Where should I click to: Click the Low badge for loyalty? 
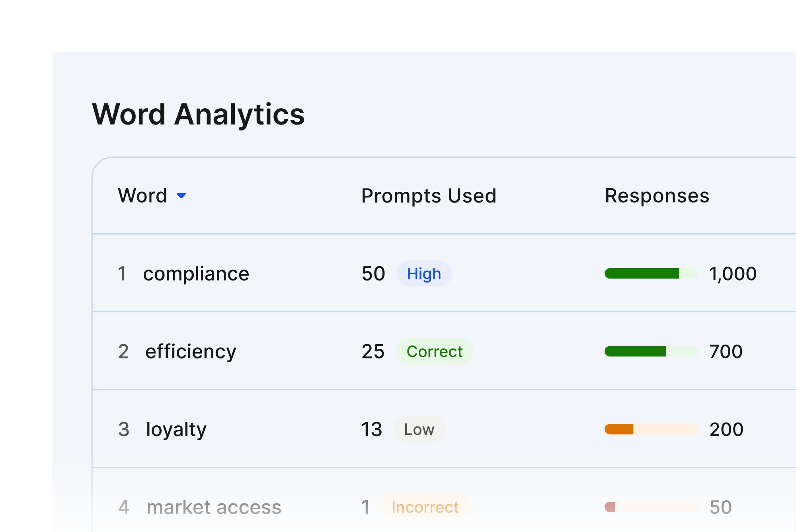[x=419, y=429]
